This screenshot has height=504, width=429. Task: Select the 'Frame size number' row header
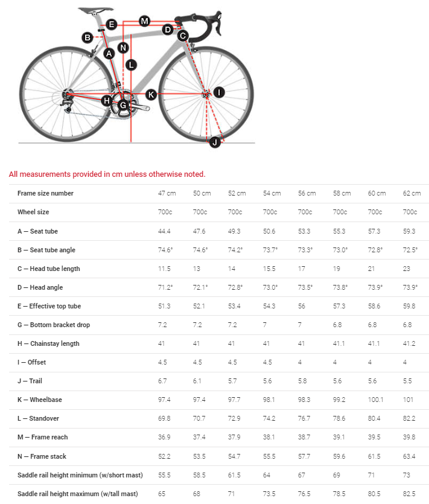click(45, 193)
